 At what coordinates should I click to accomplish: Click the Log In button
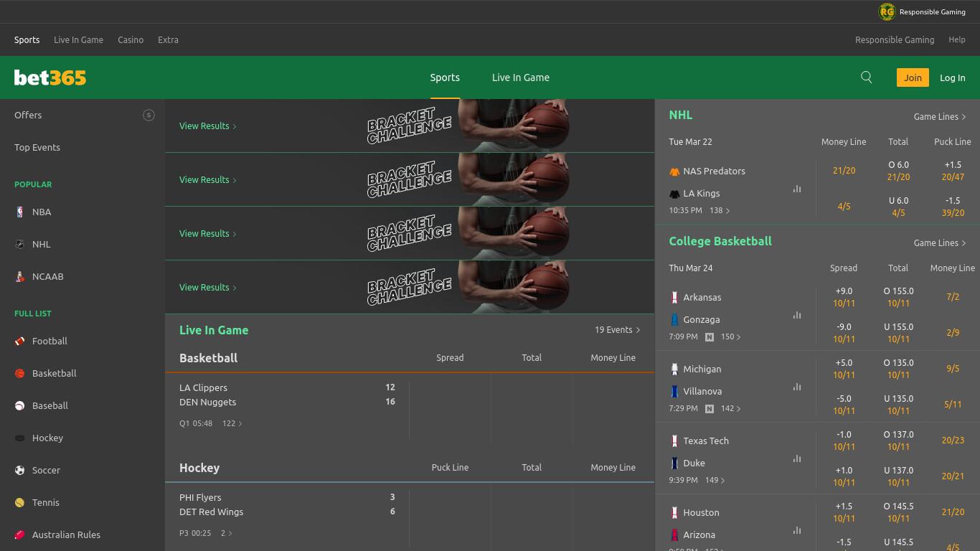(953, 77)
